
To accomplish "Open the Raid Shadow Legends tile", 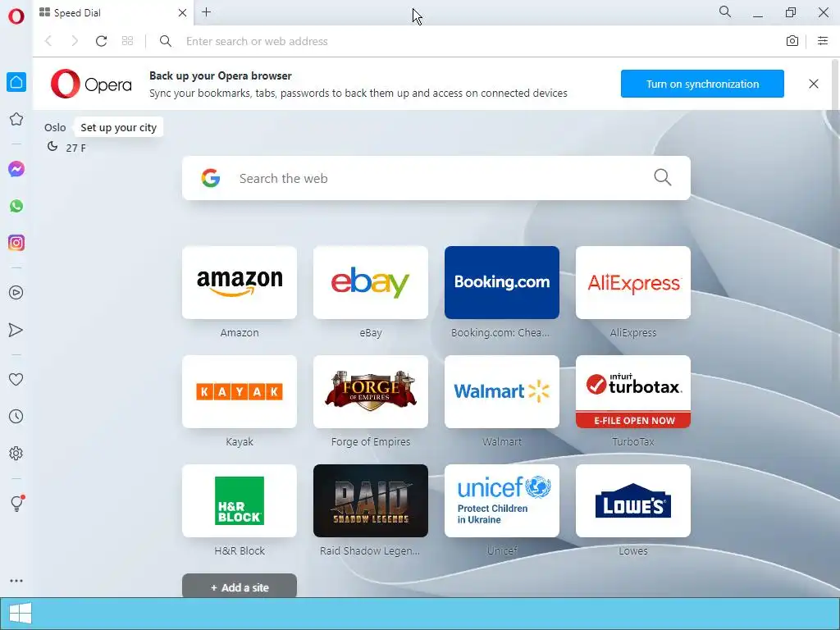I will coord(371,501).
